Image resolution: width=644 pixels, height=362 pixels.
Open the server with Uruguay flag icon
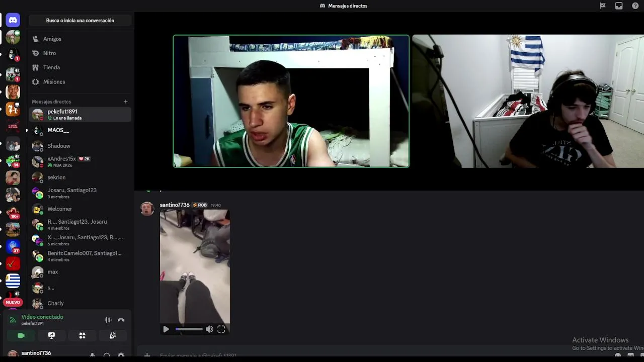click(x=13, y=281)
